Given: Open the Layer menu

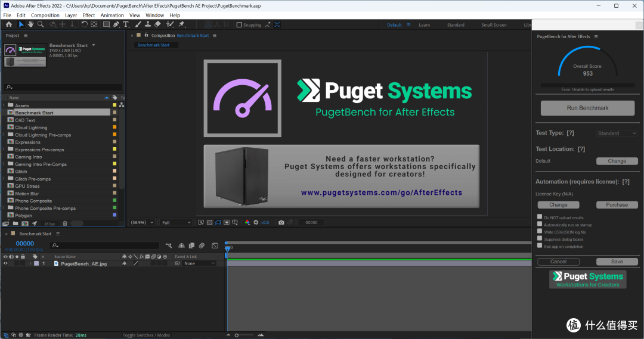Looking at the screenshot, I should coord(71,15).
